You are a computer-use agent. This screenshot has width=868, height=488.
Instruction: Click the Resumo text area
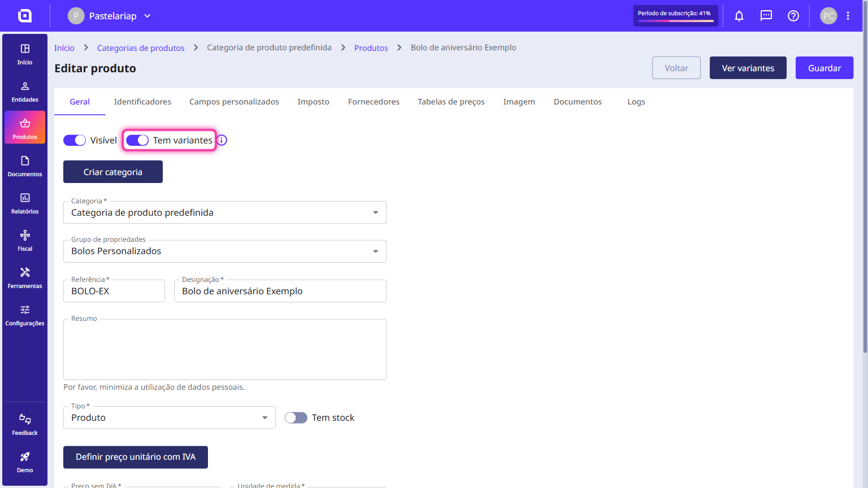click(225, 350)
